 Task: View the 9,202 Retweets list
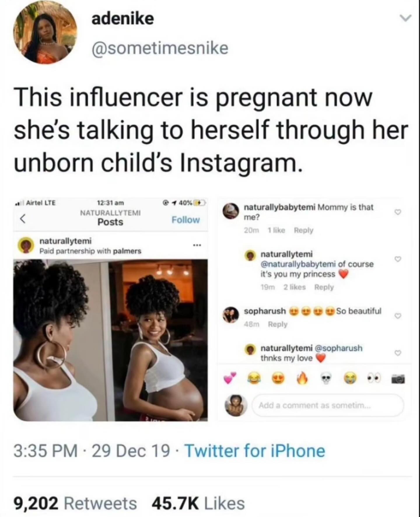click(75, 504)
